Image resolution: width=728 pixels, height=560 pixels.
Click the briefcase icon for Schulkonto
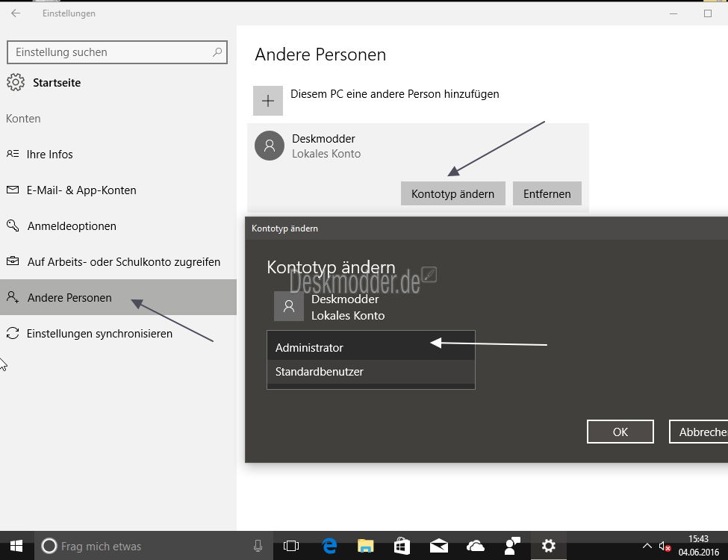click(13, 261)
